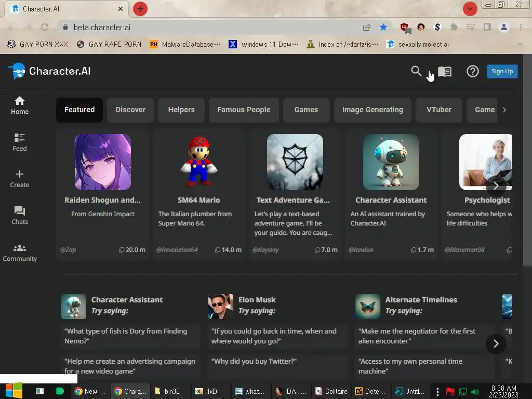The image size is (532, 399).
Task: Open the Windows Start button
Action: 14,391
